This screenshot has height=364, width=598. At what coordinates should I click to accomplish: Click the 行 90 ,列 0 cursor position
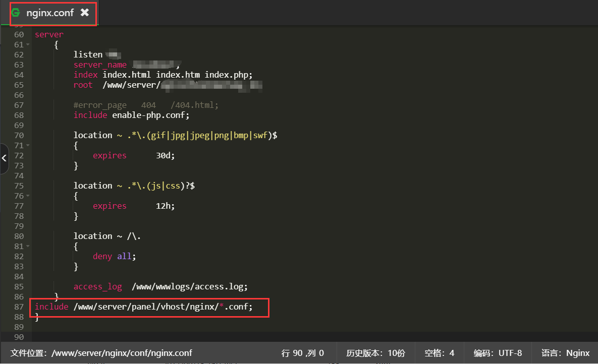[x=302, y=353]
